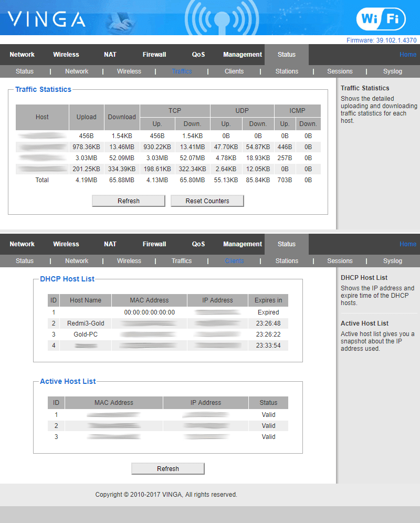This screenshot has width=420, height=523.
Task: Open Home link under the firmware version
Action: point(407,55)
